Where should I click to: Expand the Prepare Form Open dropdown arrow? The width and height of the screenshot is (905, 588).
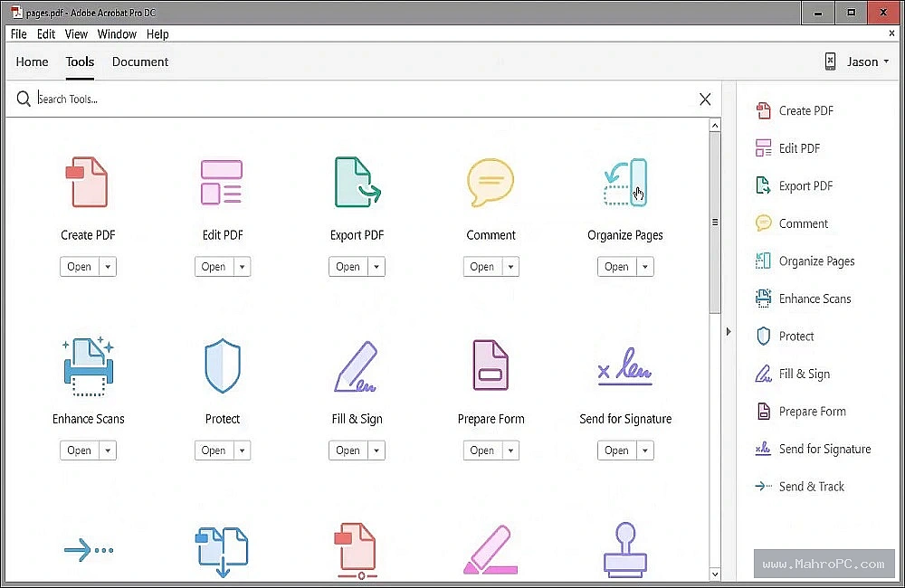(x=510, y=450)
